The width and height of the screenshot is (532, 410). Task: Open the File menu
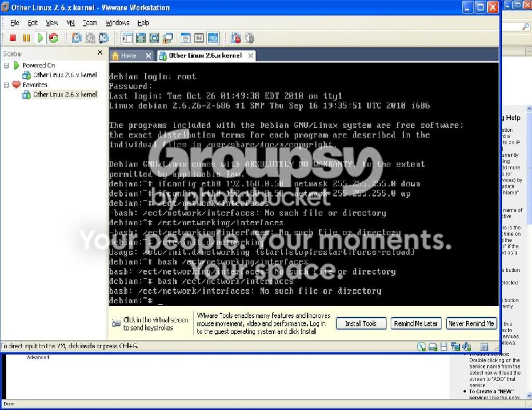[x=15, y=23]
